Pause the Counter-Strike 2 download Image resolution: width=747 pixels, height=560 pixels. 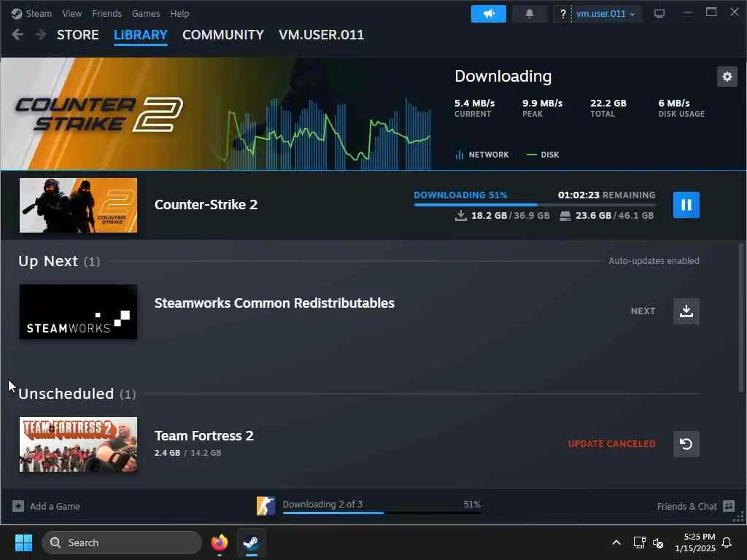(x=686, y=205)
